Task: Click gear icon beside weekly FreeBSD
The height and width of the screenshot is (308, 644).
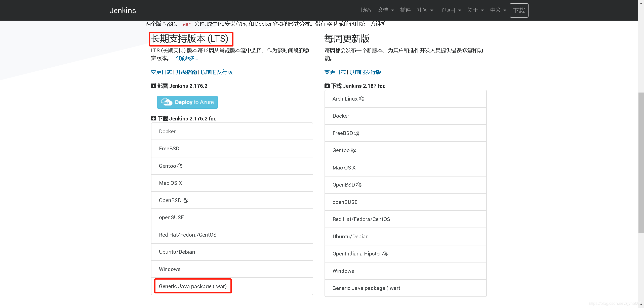Action: pos(357,133)
